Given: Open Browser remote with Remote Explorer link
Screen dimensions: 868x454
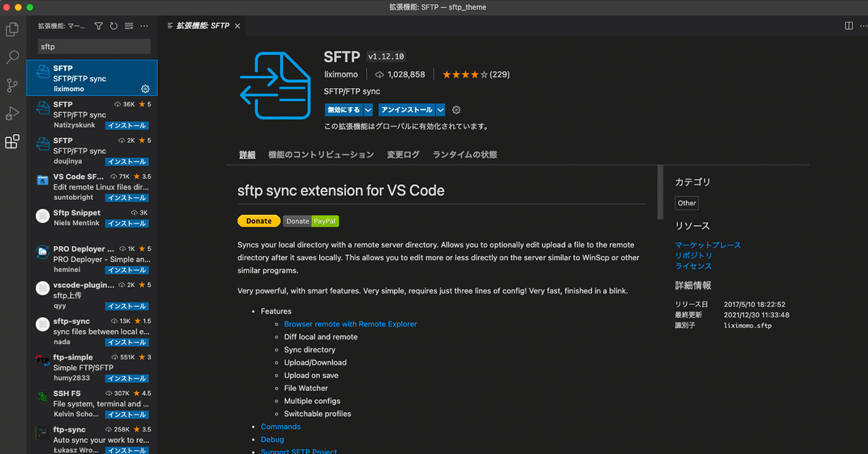Looking at the screenshot, I should point(350,324).
